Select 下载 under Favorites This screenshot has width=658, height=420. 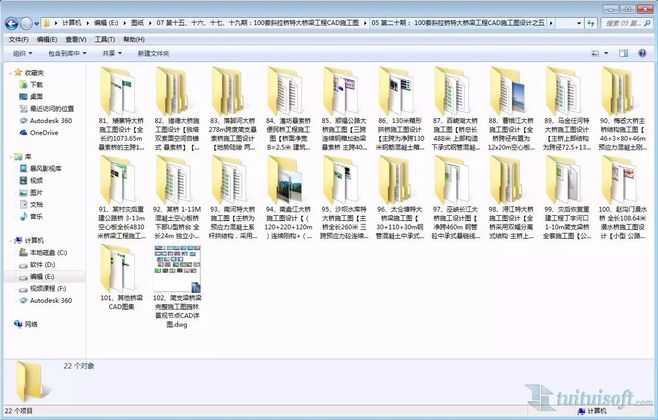[x=37, y=85]
